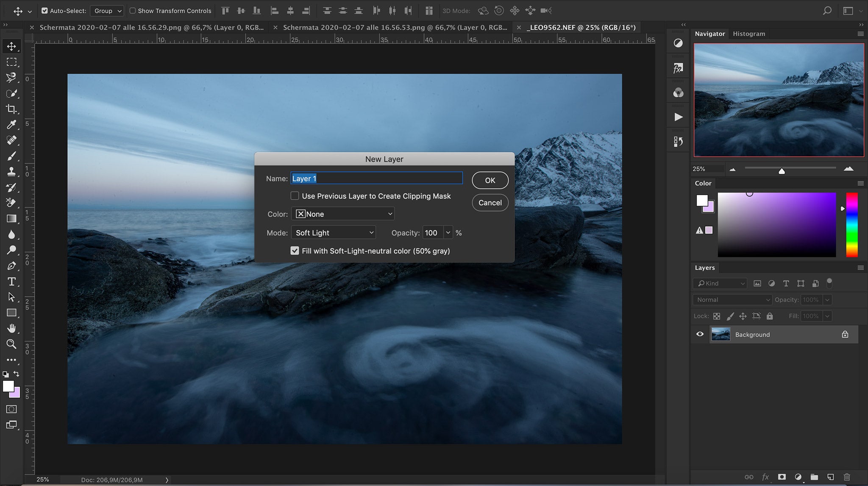Viewport: 868px width, 486px height.
Task: Switch to the Histogram tab
Action: (748, 34)
